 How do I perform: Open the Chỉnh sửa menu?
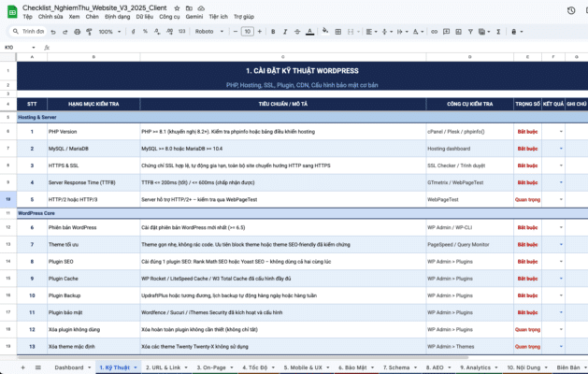coord(50,17)
